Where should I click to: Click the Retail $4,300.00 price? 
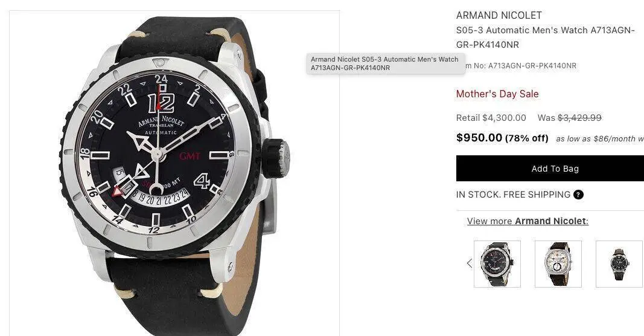(491, 118)
